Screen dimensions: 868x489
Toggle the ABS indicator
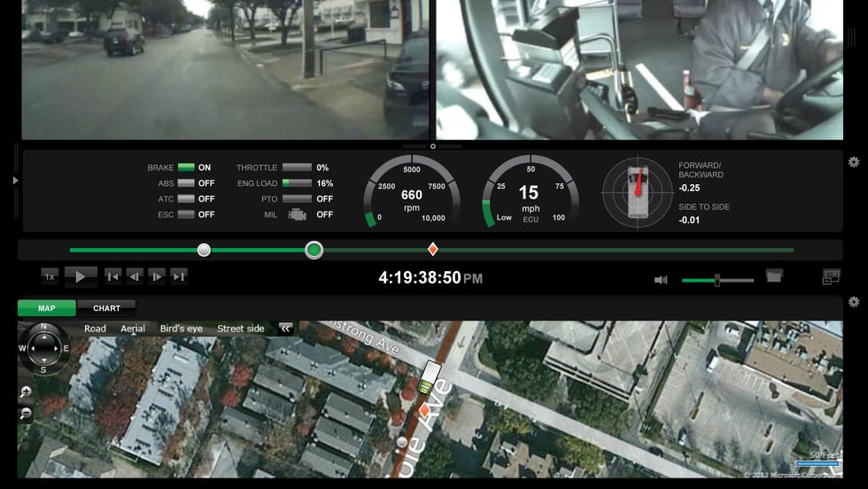[x=186, y=183]
